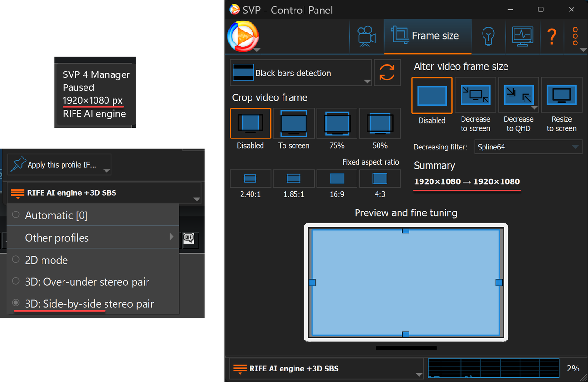
Task: Click the 2% CPU usage readout
Action: pyautogui.click(x=573, y=369)
